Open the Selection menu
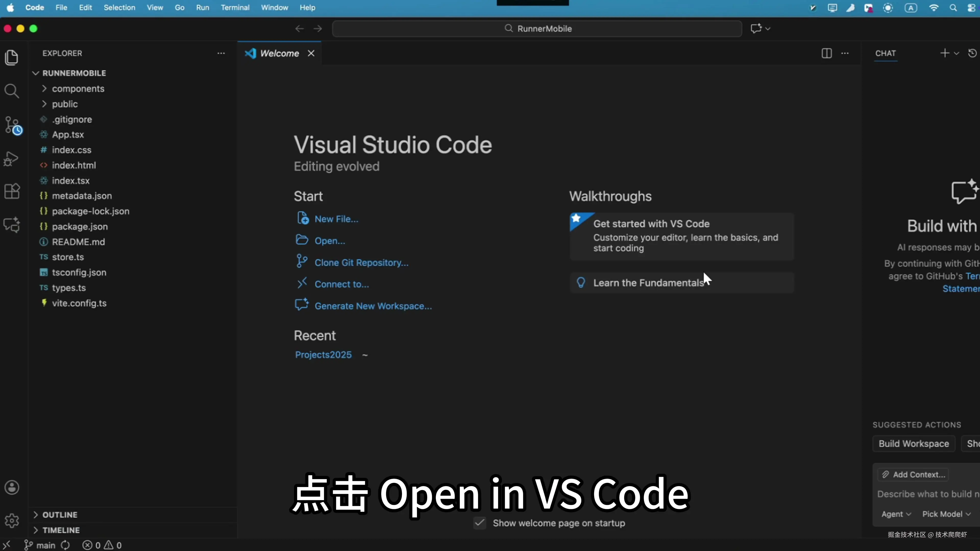 click(x=119, y=8)
